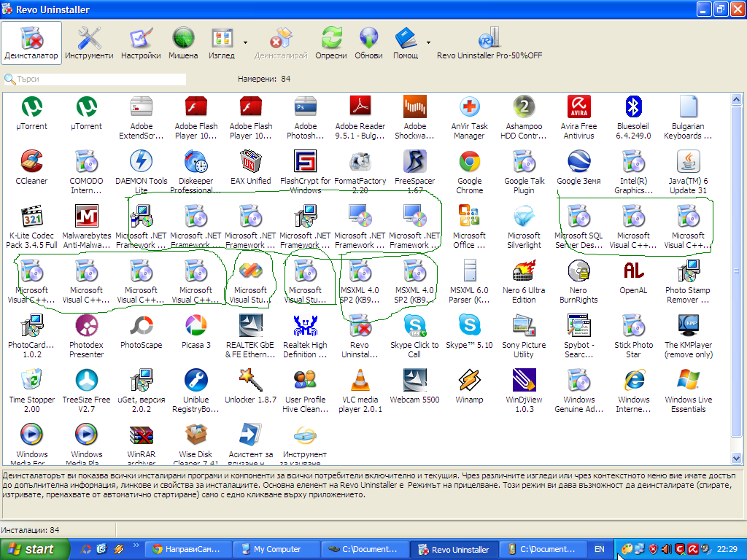The image size is (747, 560).
Task: Expand the Помощ help dropdown arrow
Action: tap(428, 43)
